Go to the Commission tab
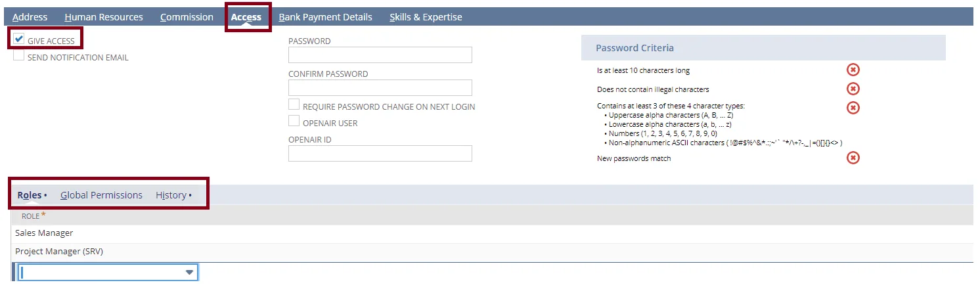 click(x=187, y=17)
